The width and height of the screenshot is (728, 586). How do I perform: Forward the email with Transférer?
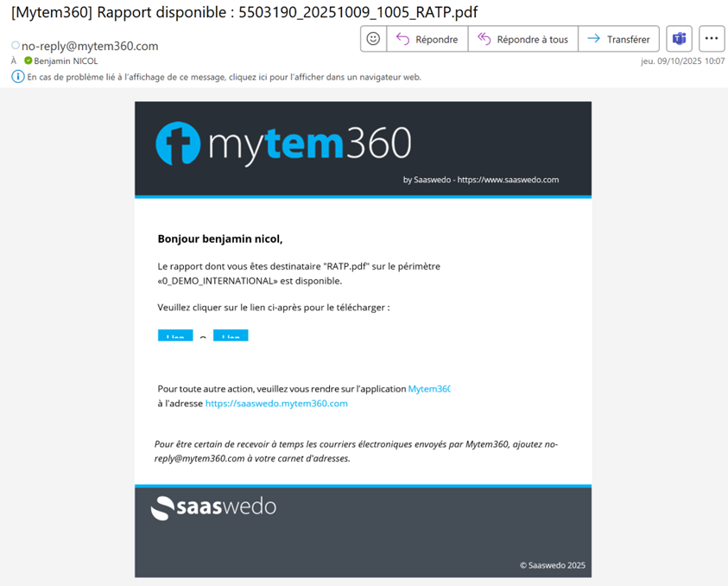click(618, 39)
